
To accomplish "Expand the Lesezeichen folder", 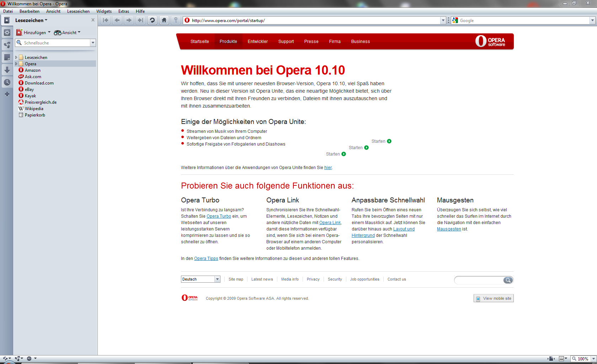I will pyautogui.click(x=16, y=57).
